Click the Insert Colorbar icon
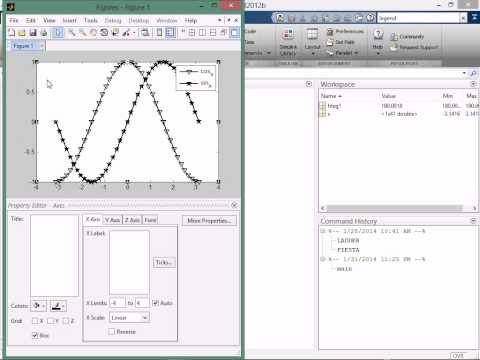The height and width of the screenshot is (360, 480). (159, 32)
